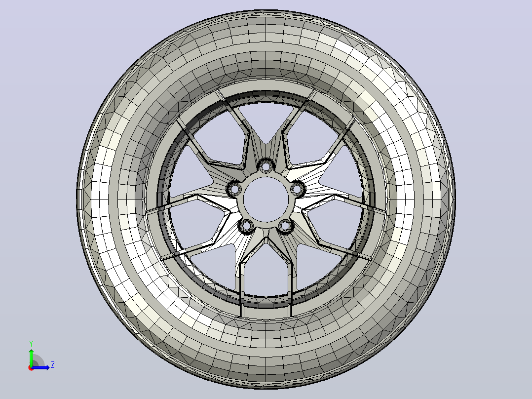Viewport: 532px width, 399px height.
Task: Click the blue Z axis of the orientation triad
Action: [x=41, y=367]
